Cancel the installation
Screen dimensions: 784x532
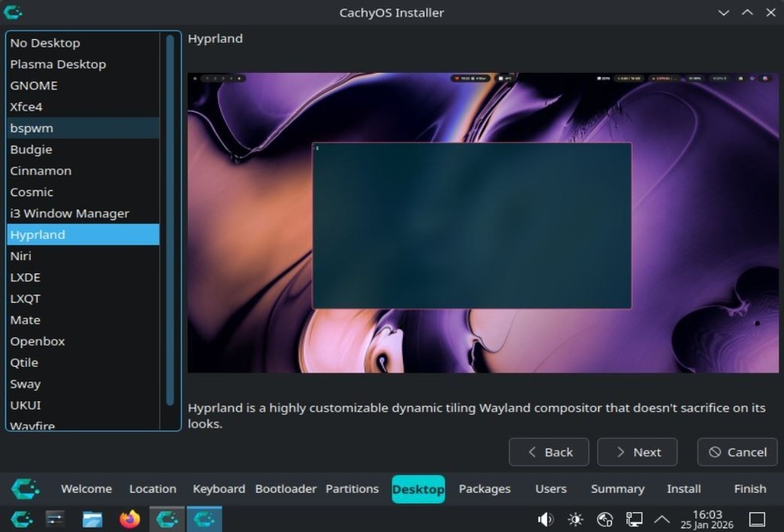point(737,452)
